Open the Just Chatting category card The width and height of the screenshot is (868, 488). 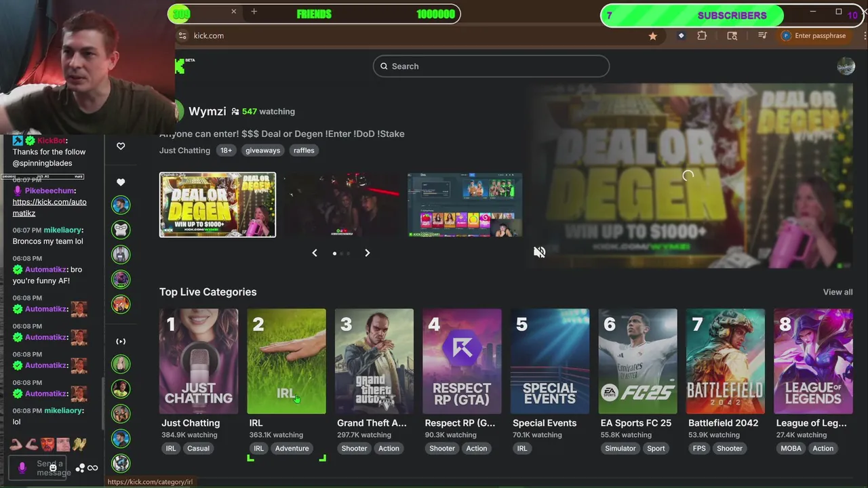pos(199,361)
